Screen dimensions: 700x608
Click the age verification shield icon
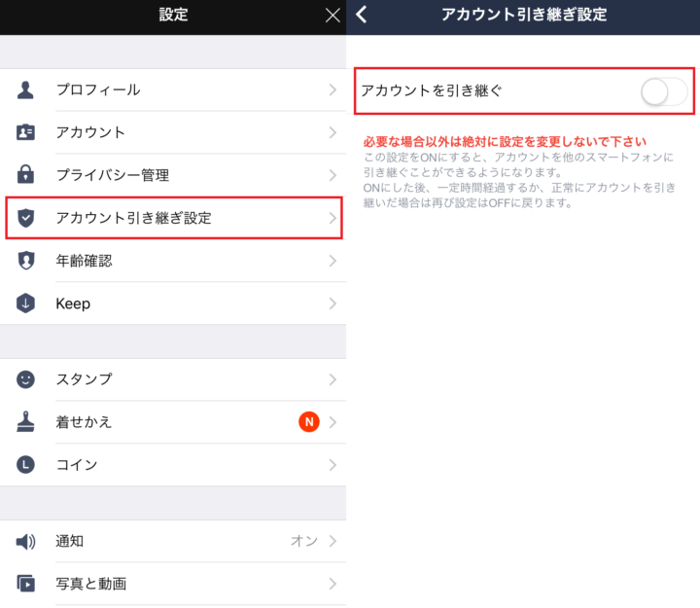tap(25, 261)
